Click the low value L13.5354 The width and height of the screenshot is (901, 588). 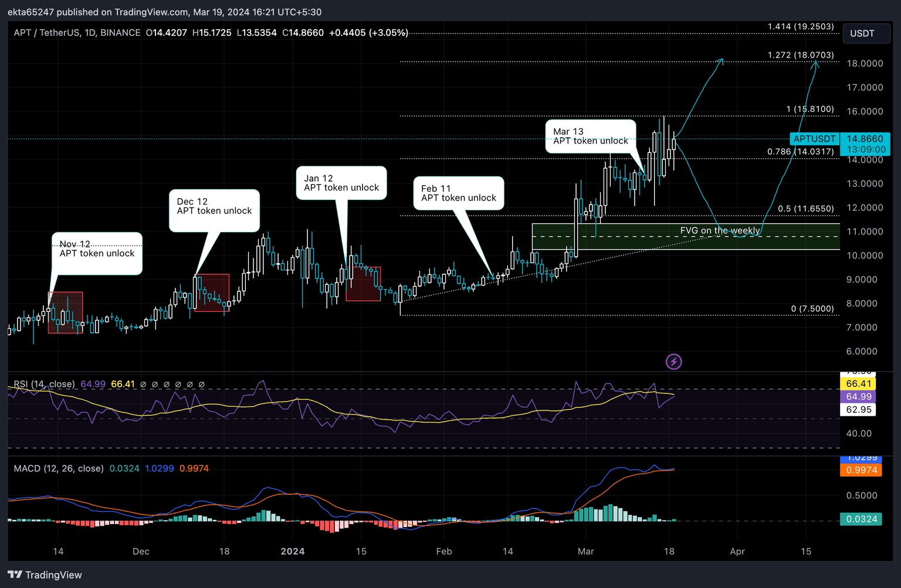256,33
